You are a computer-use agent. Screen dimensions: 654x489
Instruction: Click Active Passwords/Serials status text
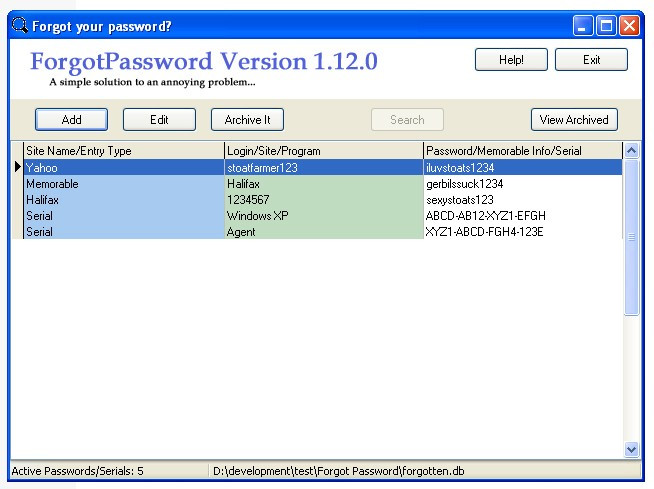(x=78, y=471)
